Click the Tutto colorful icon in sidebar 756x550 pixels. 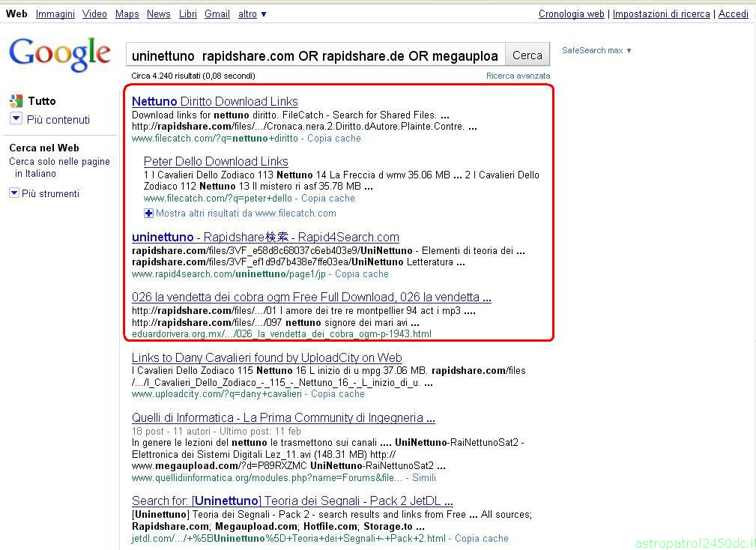click(x=16, y=100)
